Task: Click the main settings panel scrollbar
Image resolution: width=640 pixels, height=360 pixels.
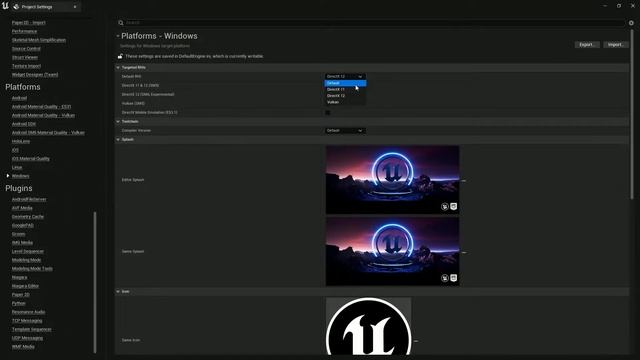Action: coord(633,114)
